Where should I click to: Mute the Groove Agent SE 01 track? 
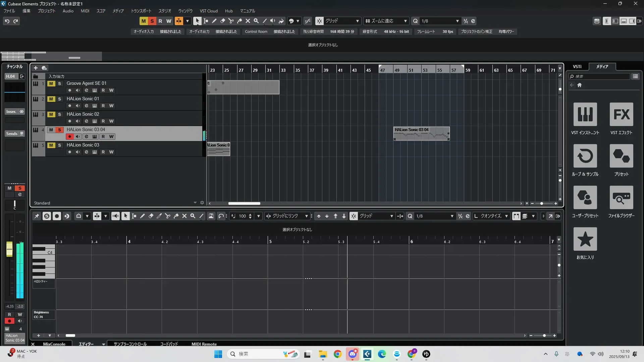click(x=51, y=83)
